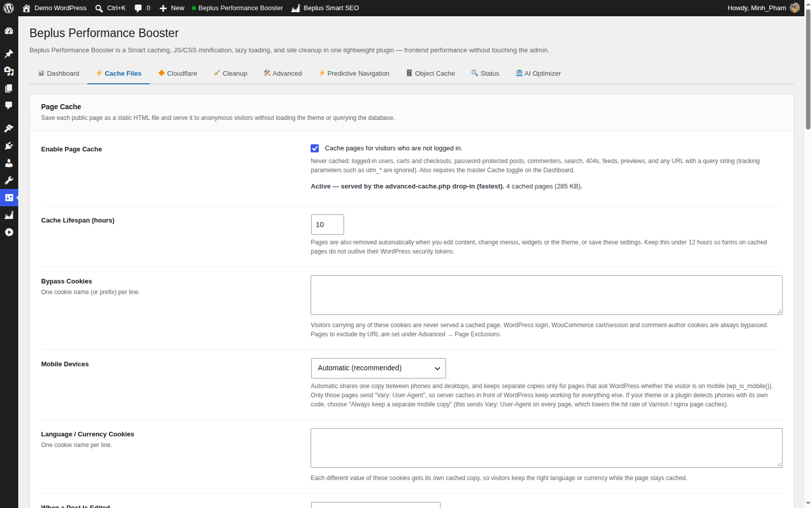
Task: Open Tools wrench sidebar icon
Action: point(9,180)
